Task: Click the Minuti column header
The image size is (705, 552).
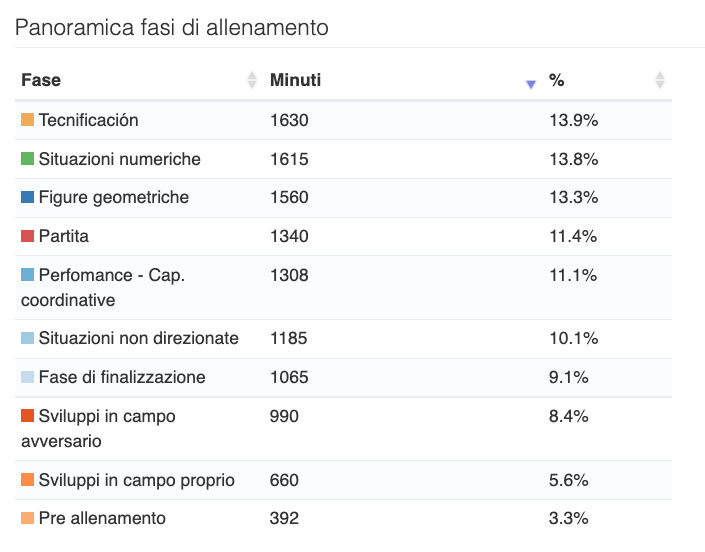Action: (295, 80)
